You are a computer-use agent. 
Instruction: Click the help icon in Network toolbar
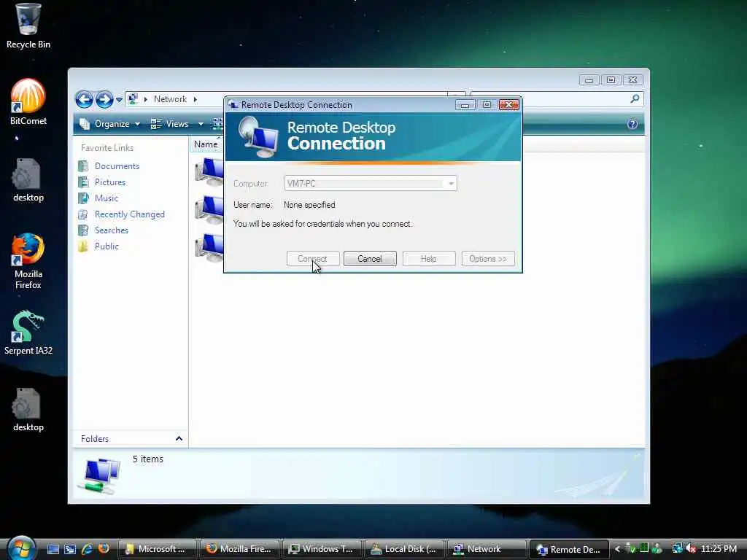[632, 124]
